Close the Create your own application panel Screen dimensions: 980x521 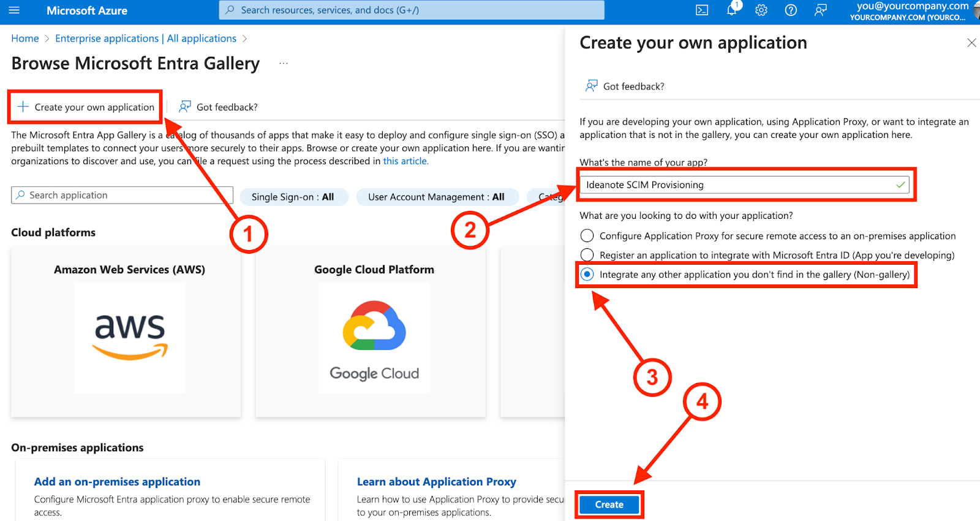(971, 42)
